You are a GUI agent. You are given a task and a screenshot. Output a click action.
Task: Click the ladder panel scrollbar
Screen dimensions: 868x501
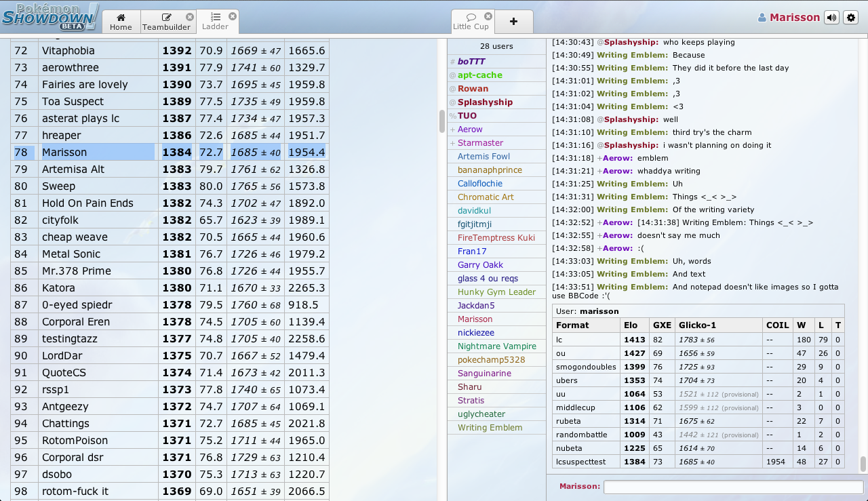coord(442,121)
